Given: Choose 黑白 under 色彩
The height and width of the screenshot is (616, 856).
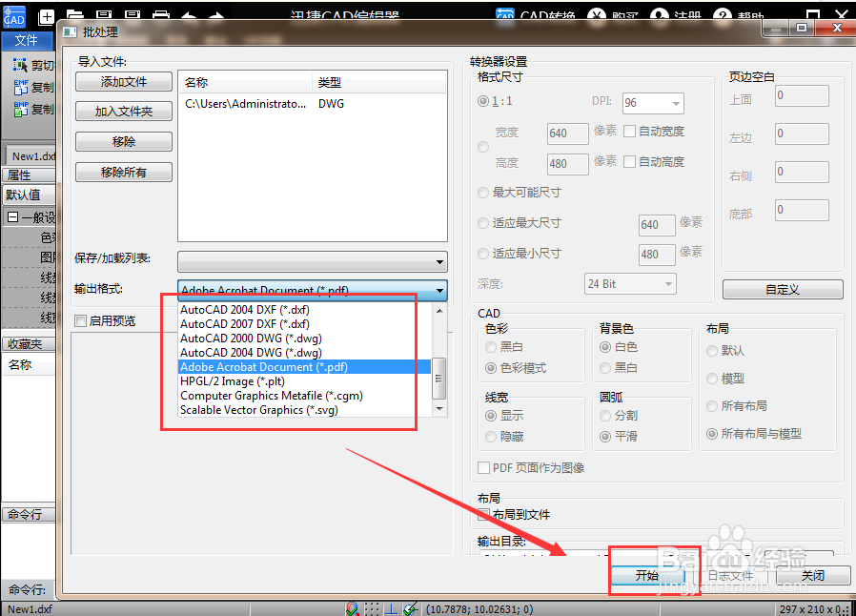Looking at the screenshot, I should (x=491, y=347).
